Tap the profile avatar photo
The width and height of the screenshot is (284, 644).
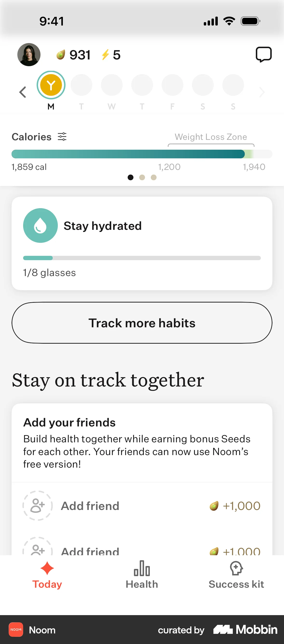[29, 54]
